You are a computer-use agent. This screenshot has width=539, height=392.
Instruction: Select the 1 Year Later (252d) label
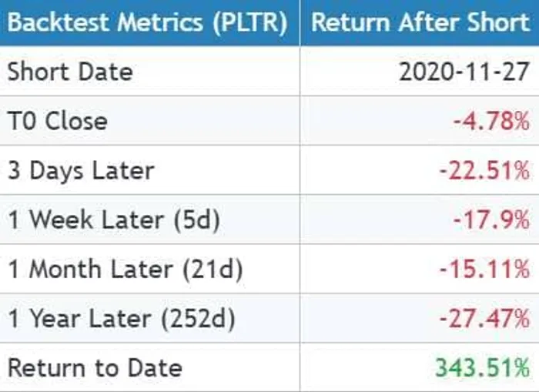121,318
